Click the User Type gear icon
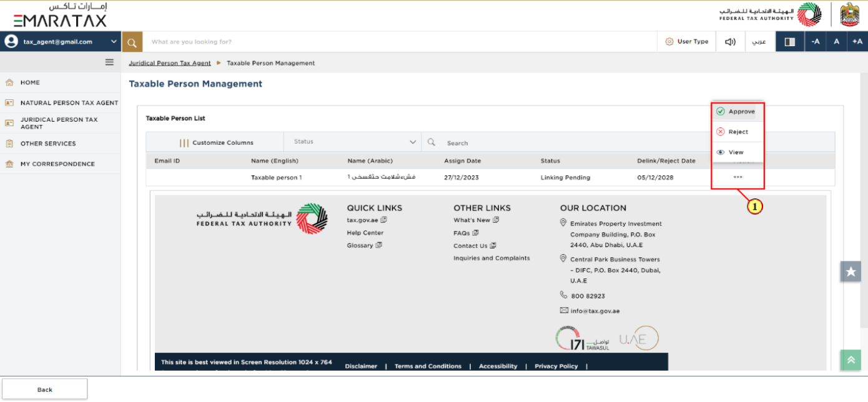Image resolution: width=868 pixels, height=402 pixels. pos(669,42)
